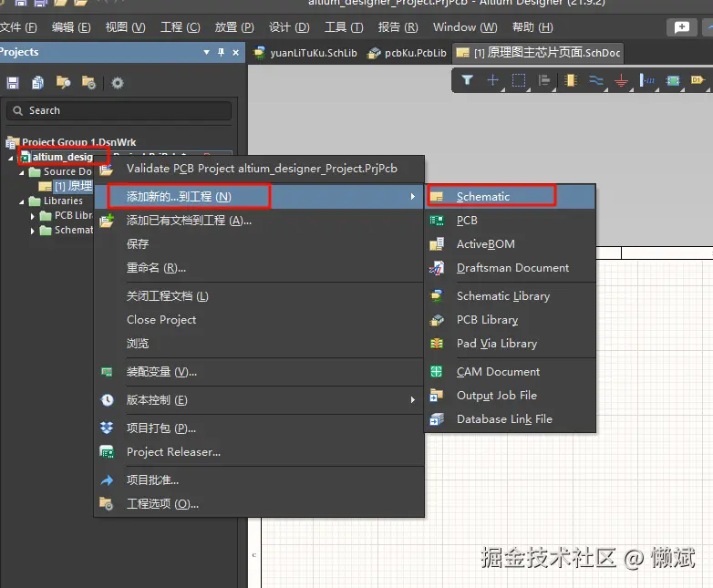Open the 视图 (V) menu
This screenshot has height=588, width=713.
tap(126, 27)
